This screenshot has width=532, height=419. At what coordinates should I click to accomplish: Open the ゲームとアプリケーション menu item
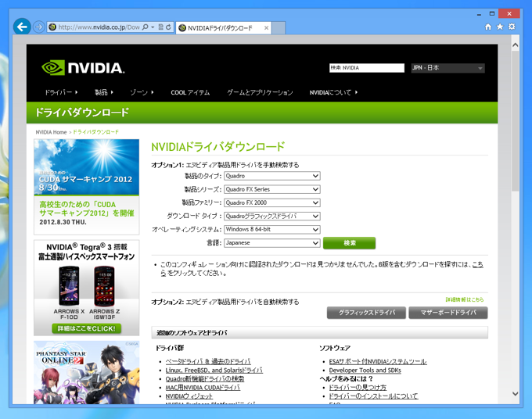(260, 92)
